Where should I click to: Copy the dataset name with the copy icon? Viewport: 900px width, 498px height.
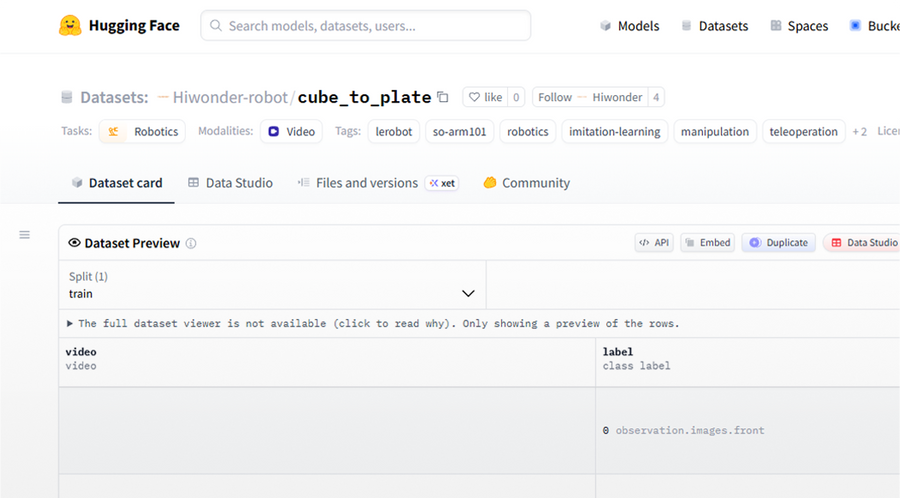tap(443, 97)
